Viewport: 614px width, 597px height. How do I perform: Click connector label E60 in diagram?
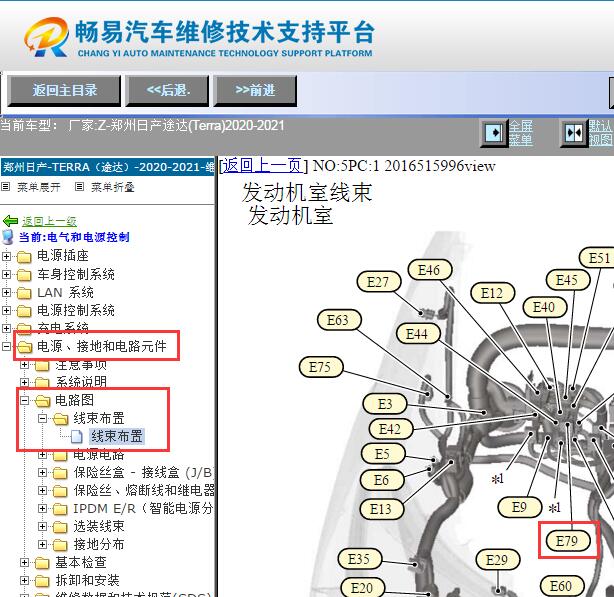coord(561,586)
